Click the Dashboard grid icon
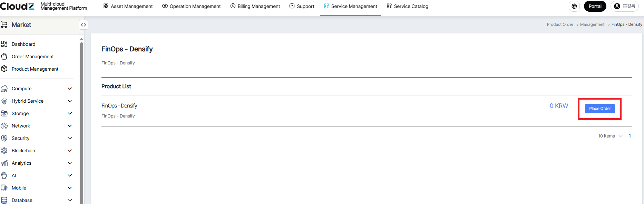The image size is (644, 204). pyautogui.click(x=4, y=44)
